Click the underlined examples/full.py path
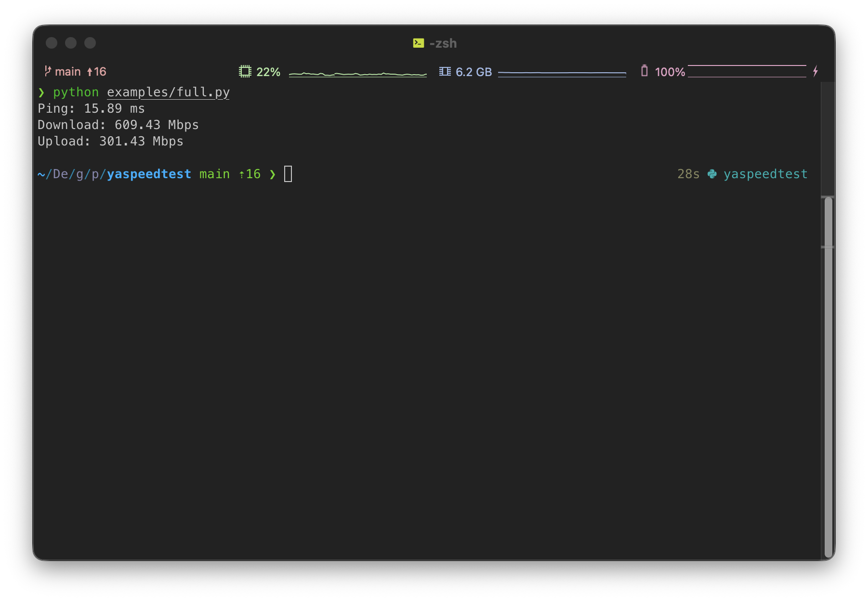 (168, 92)
